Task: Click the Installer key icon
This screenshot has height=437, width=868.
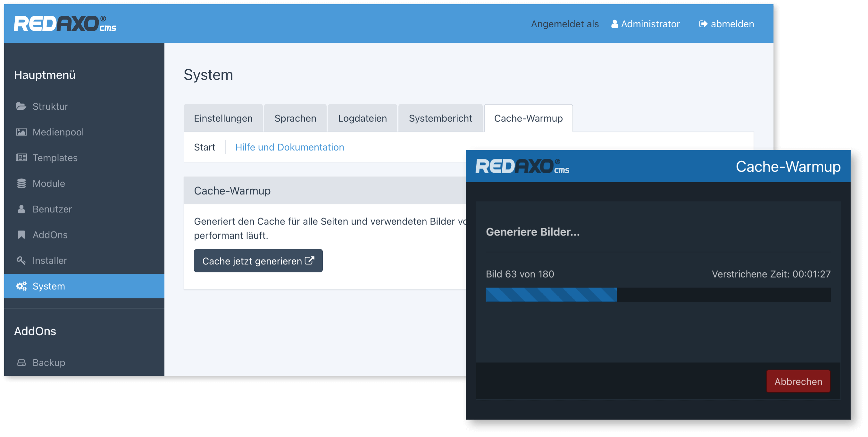Action: tap(21, 260)
